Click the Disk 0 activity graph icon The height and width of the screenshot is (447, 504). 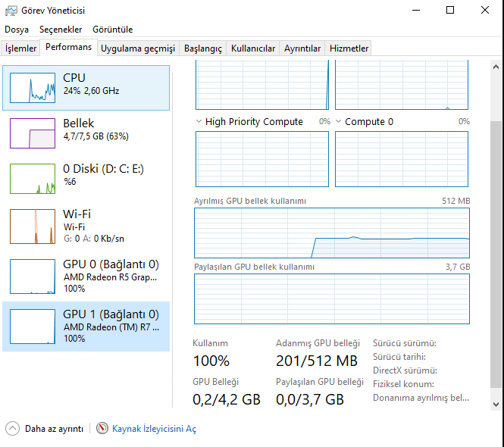pyautogui.click(x=33, y=179)
